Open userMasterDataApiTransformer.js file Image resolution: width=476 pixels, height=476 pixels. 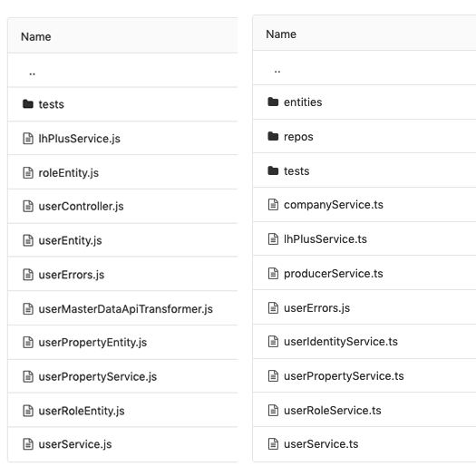click(126, 309)
